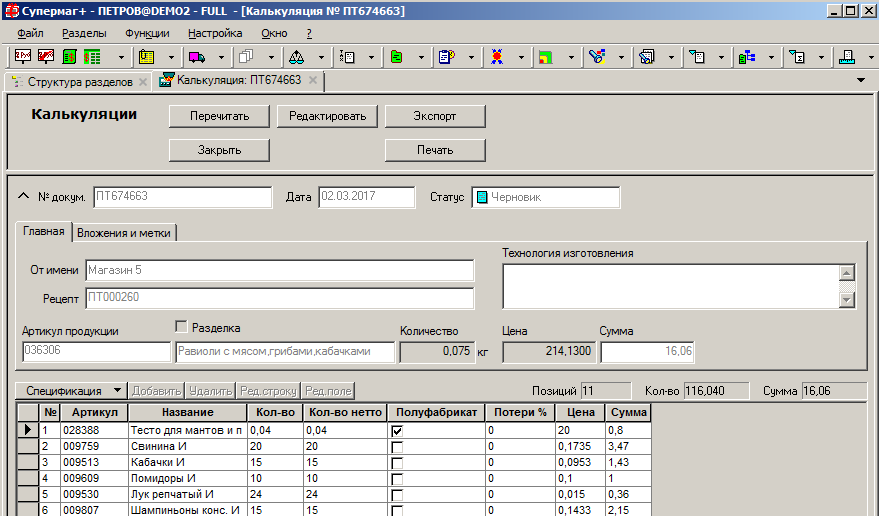Open the ? help menu

pyautogui.click(x=309, y=33)
